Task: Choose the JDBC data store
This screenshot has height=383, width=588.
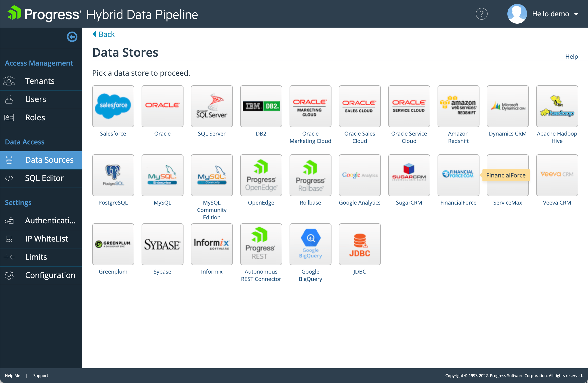Action: click(360, 244)
